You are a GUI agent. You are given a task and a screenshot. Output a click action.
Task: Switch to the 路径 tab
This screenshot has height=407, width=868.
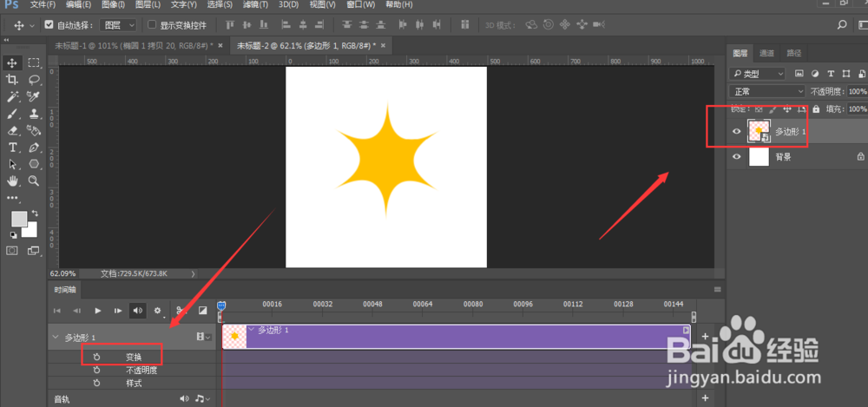794,53
